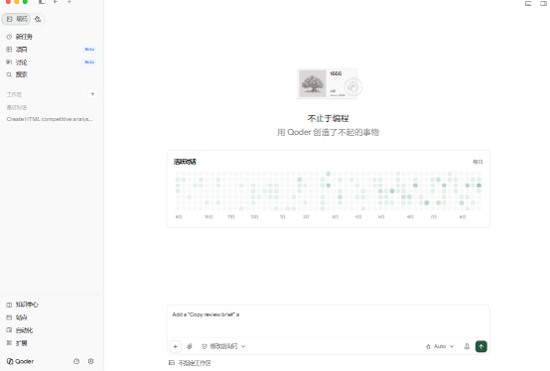Open the activity chart period selector at its top right
The width and height of the screenshot is (550, 371).
tap(478, 162)
